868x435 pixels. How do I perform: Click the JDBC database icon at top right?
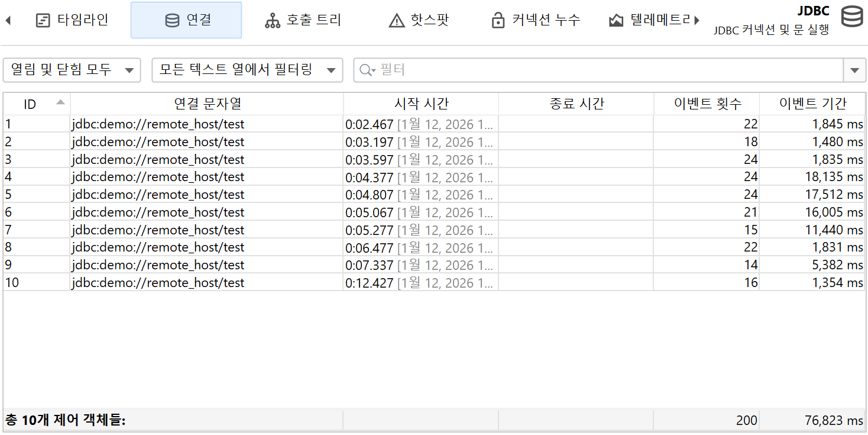pyautogui.click(x=851, y=17)
